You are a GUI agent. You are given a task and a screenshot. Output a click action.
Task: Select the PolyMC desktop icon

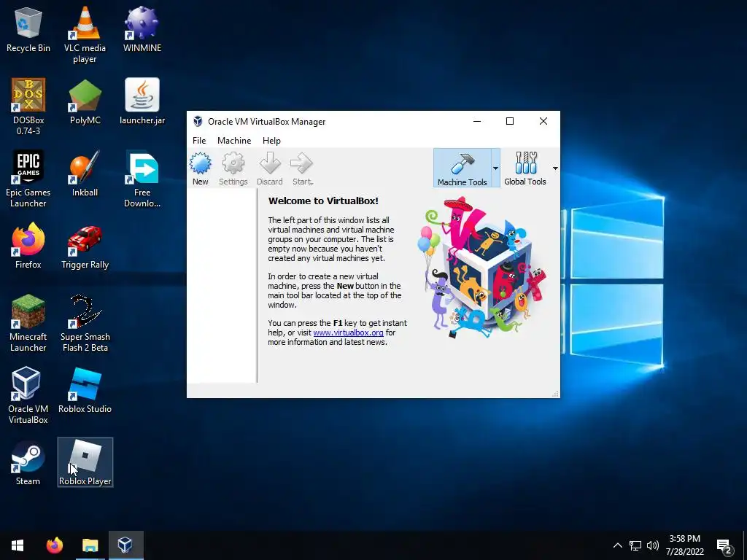coord(85,101)
